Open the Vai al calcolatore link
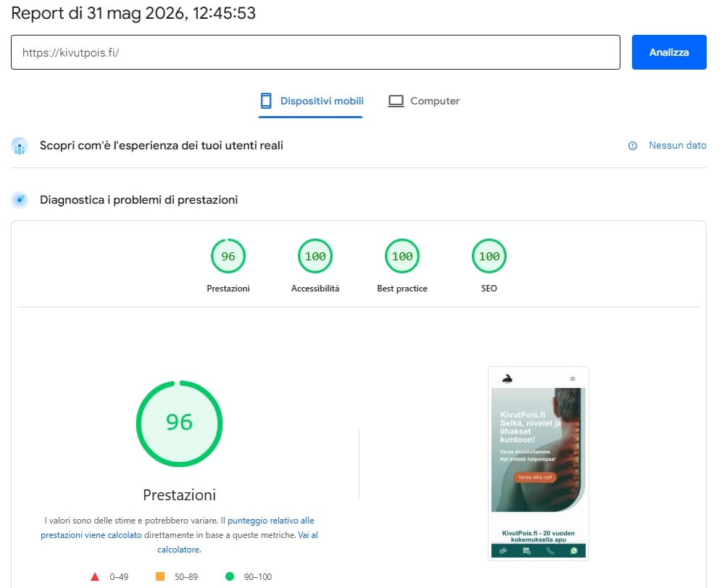Image resolution: width=727 pixels, height=588 pixels. pyautogui.click(x=238, y=542)
